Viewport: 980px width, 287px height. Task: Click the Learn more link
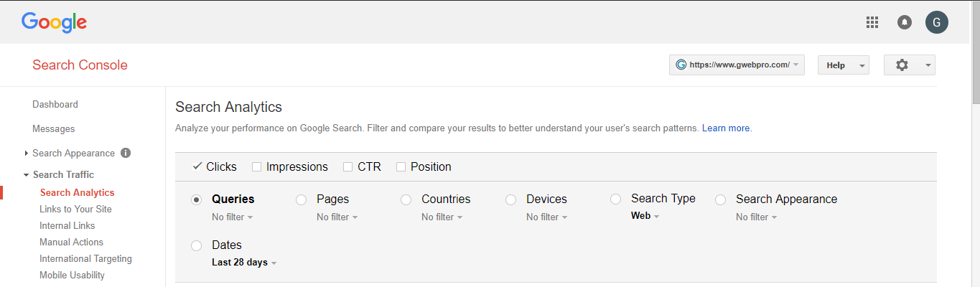coord(726,128)
